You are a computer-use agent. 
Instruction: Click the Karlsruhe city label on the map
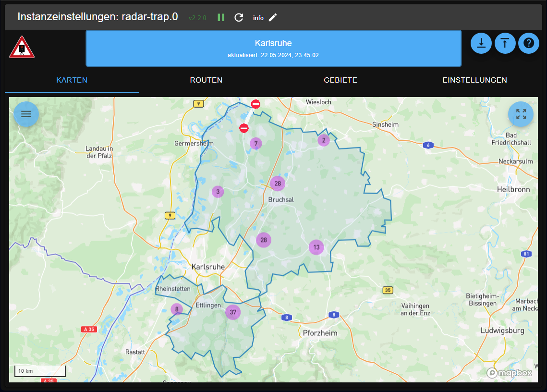(x=208, y=267)
